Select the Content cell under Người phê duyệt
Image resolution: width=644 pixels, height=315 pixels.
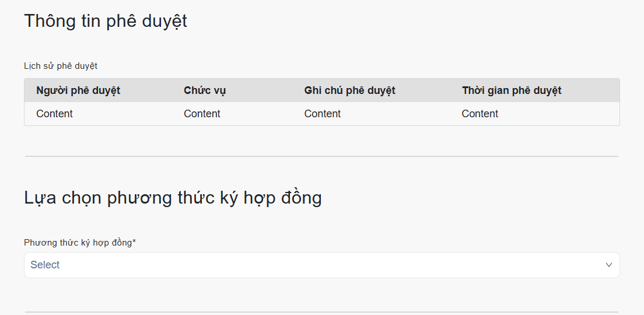coord(54,114)
